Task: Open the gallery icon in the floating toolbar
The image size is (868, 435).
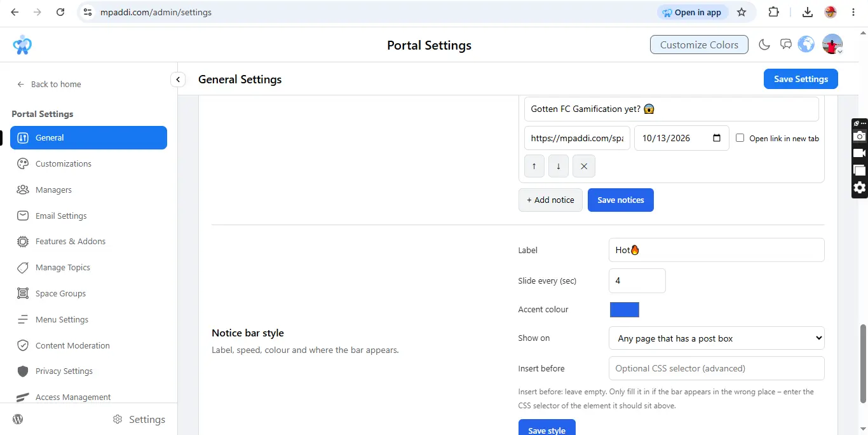Action: (x=859, y=170)
